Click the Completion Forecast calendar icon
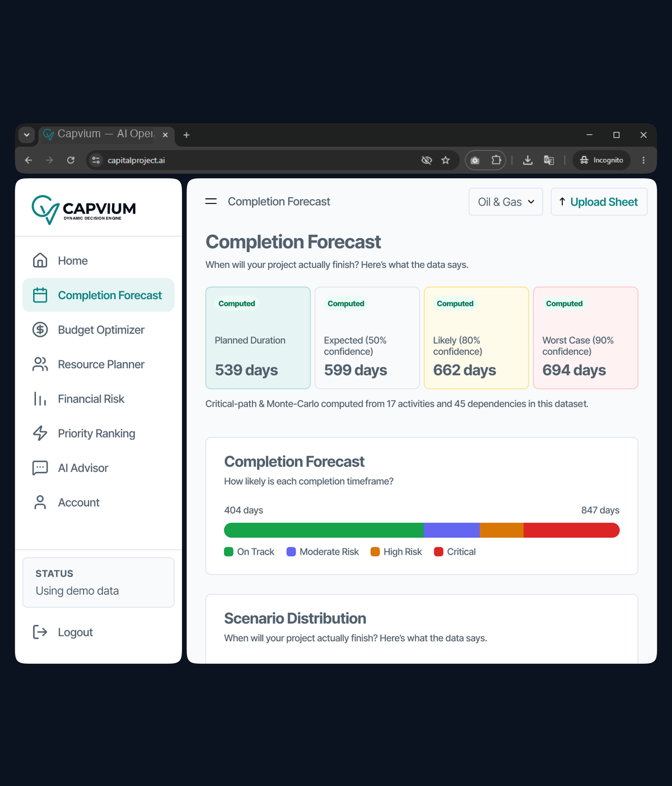This screenshot has height=786, width=672. (40, 295)
